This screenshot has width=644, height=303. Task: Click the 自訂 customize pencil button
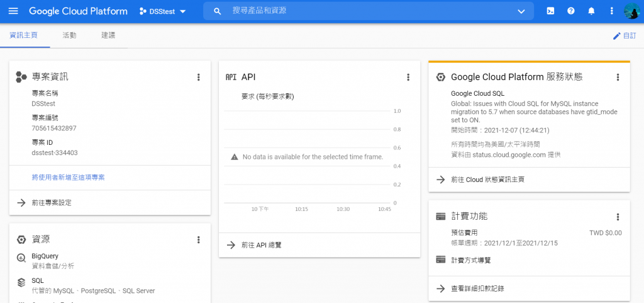tap(624, 36)
